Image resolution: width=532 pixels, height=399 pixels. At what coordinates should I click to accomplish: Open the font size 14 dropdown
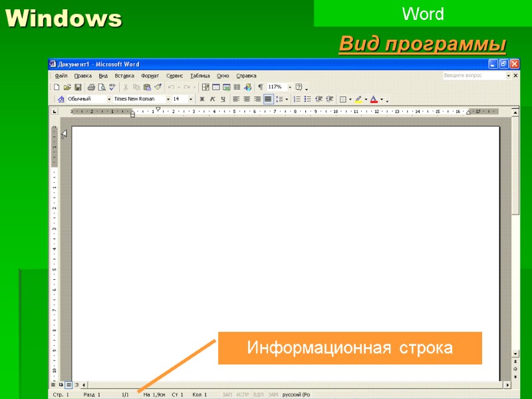pos(191,99)
